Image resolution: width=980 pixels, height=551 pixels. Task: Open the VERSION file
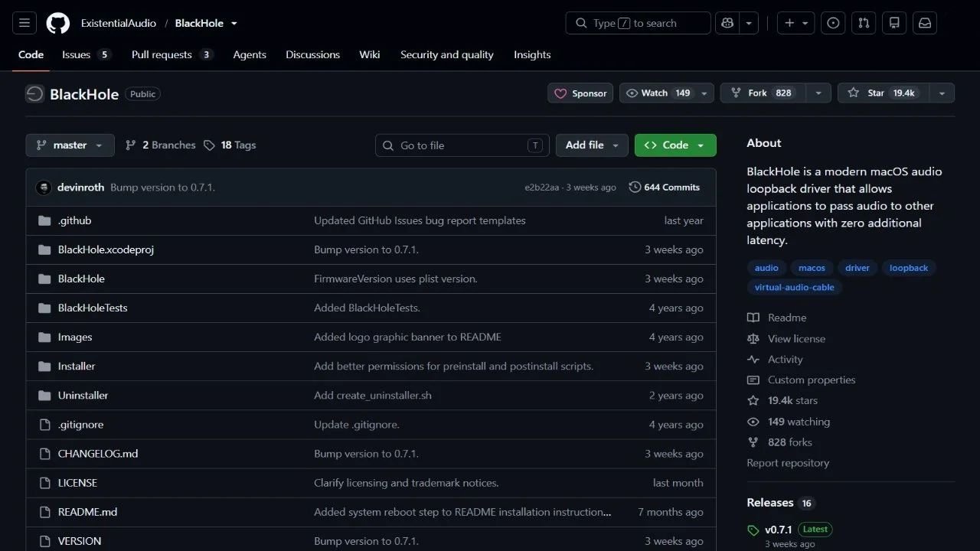(80, 541)
